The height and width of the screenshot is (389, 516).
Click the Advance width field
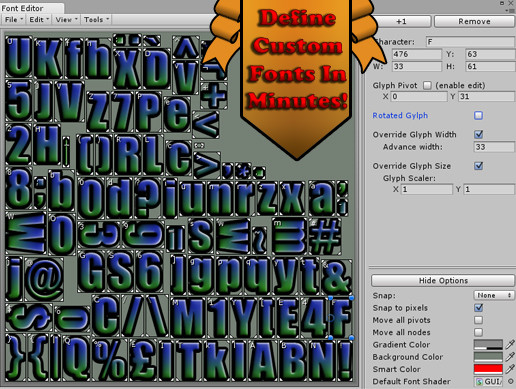click(494, 147)
